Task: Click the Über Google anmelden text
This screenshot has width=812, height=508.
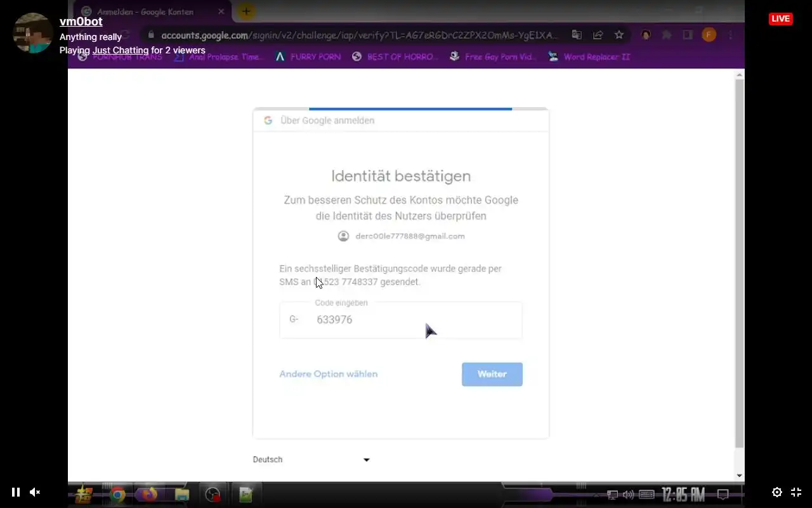Action: point(327,120)
